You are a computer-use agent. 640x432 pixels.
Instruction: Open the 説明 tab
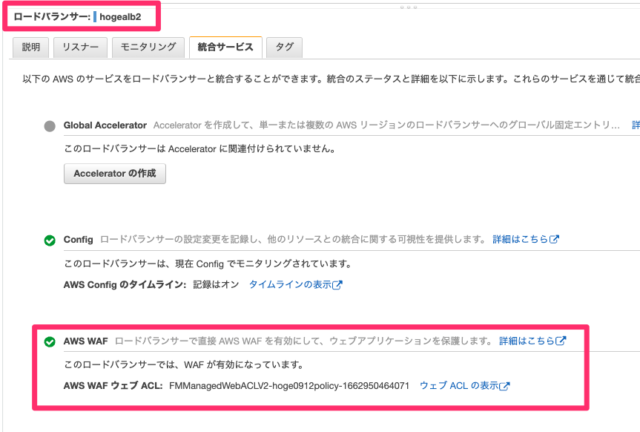coord(31,47)
